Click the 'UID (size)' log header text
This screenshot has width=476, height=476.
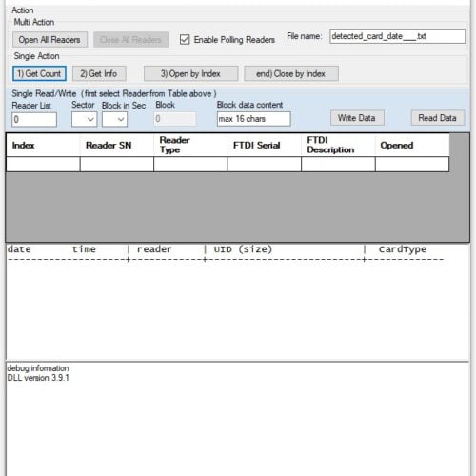(x=243, y=249)
